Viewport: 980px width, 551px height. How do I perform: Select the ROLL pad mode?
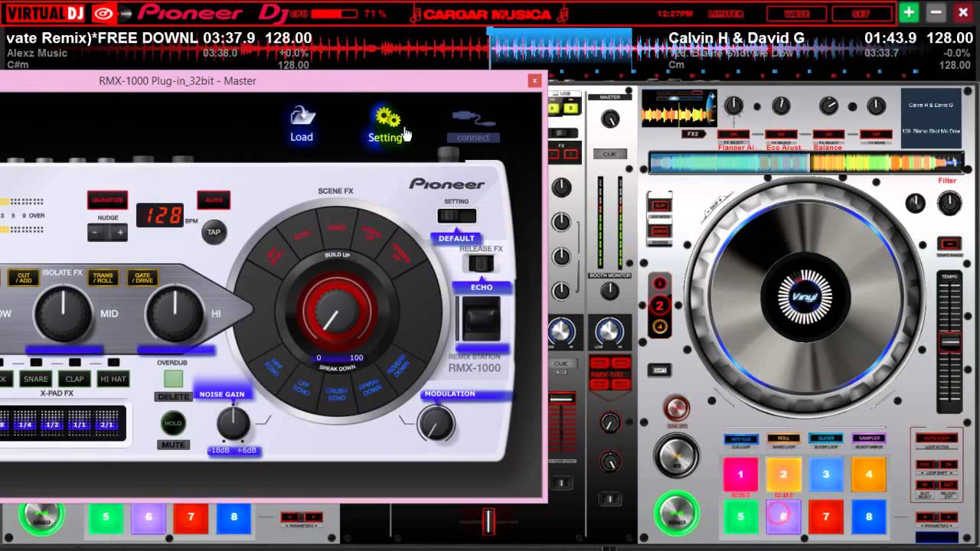[x=783, y=439]
